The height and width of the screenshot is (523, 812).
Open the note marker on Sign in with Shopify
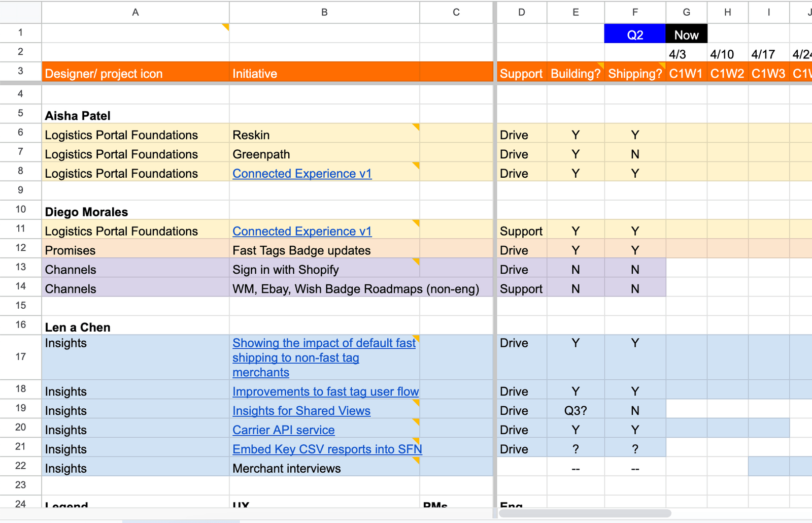pos(416,262)
